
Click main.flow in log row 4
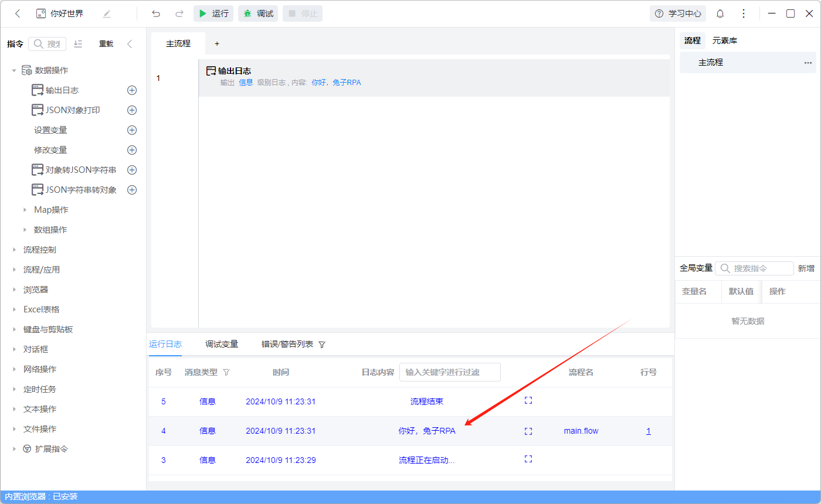tap(581, 431)
